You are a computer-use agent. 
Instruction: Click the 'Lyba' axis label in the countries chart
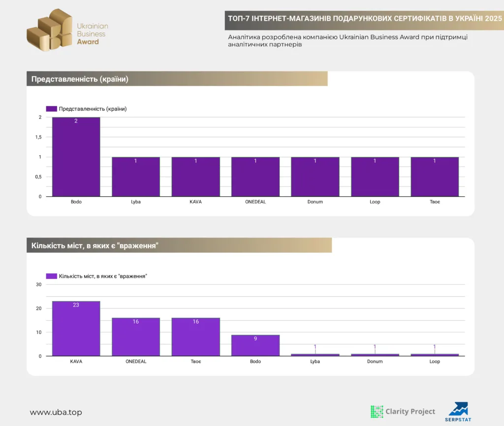tap(136, 202)
